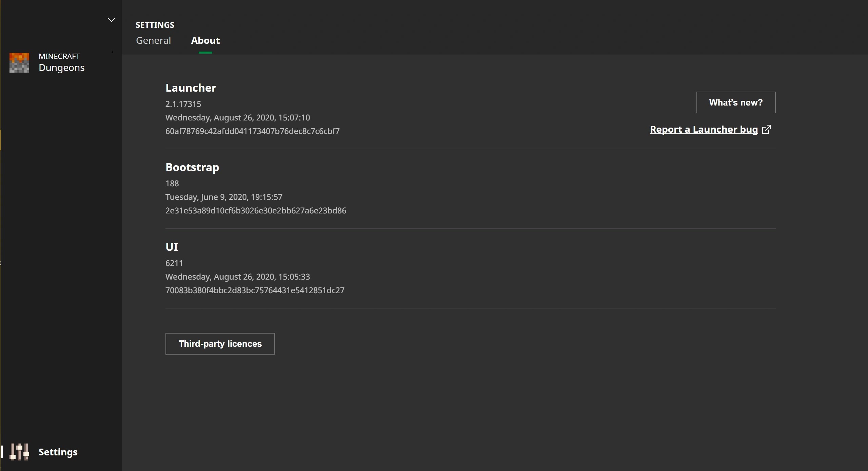
Task: Click the Bootstrap build date text
Action: 224,197
